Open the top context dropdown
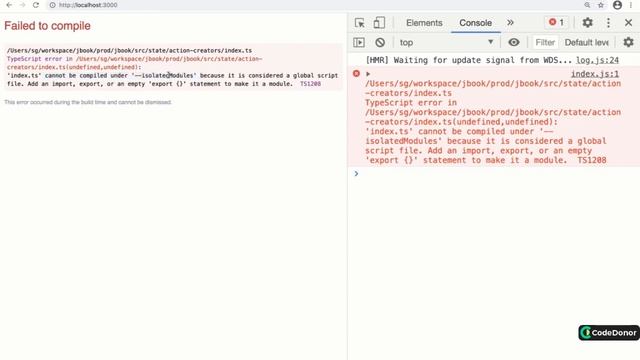Screen dimensions: 640x360 click(447, 42)
